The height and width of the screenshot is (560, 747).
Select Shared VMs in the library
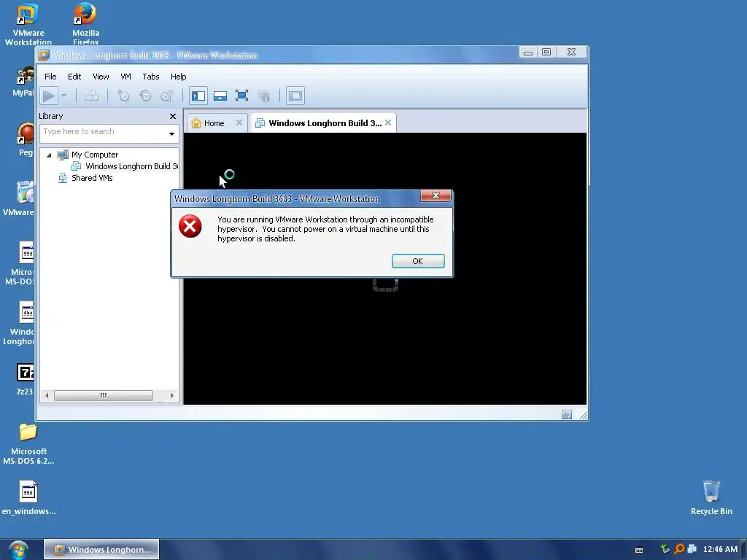pyautogui.click(x=92, y=178)
